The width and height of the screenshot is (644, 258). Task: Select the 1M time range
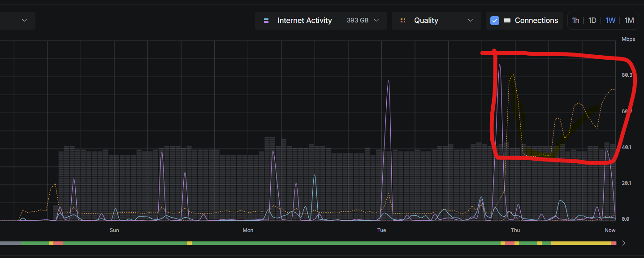coord(629,21)
